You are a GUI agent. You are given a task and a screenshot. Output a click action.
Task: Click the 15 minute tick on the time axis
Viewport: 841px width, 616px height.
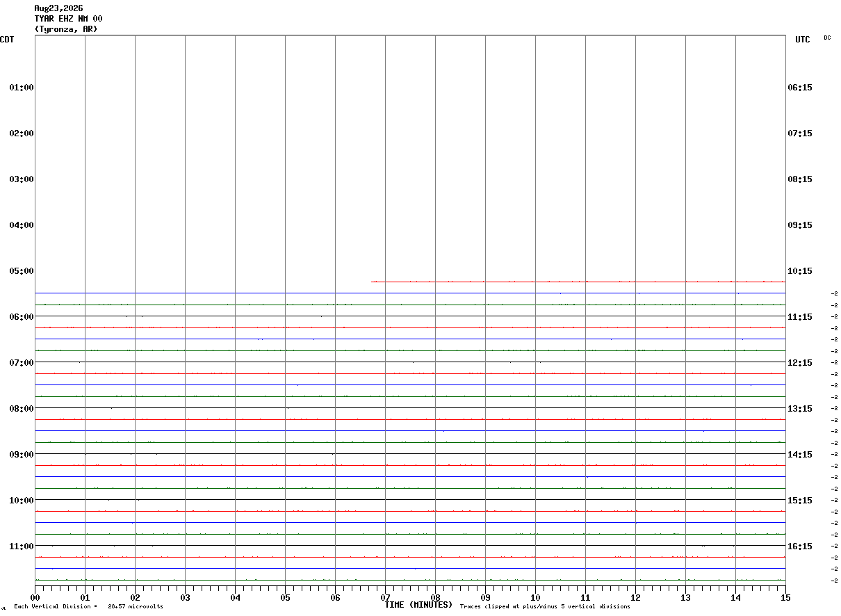785,597
